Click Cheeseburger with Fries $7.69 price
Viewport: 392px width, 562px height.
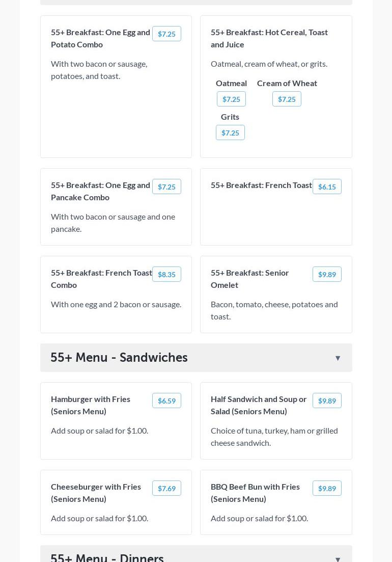coord(166,489)
